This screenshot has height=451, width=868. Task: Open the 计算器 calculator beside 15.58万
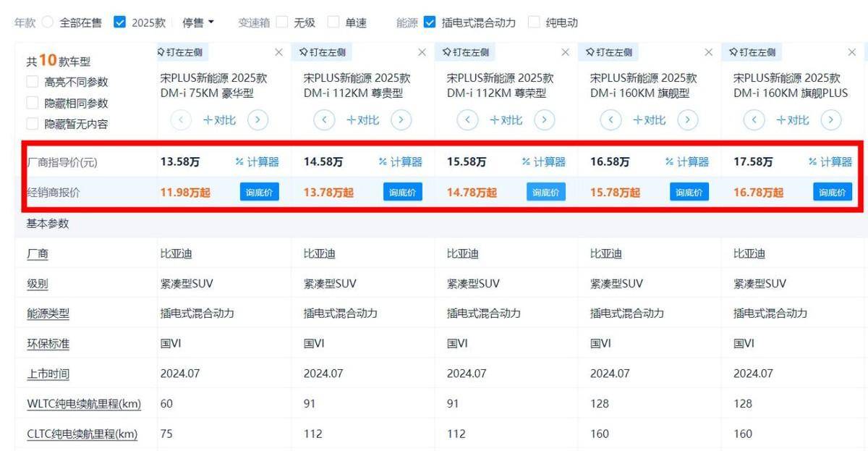(543, 162)
